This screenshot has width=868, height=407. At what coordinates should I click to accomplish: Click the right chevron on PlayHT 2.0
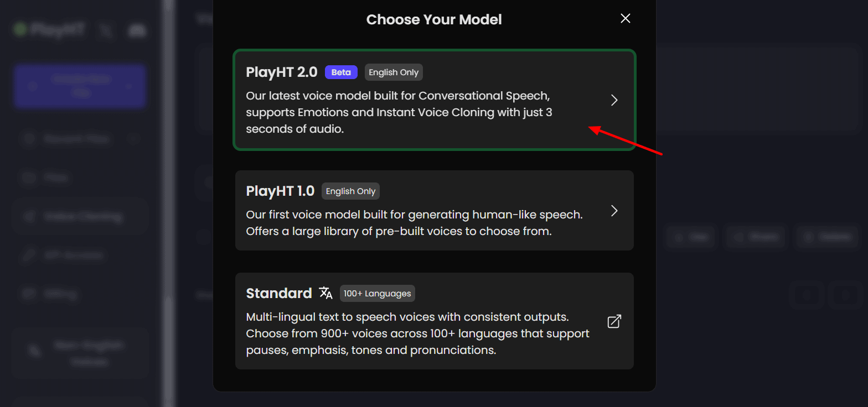614,100
